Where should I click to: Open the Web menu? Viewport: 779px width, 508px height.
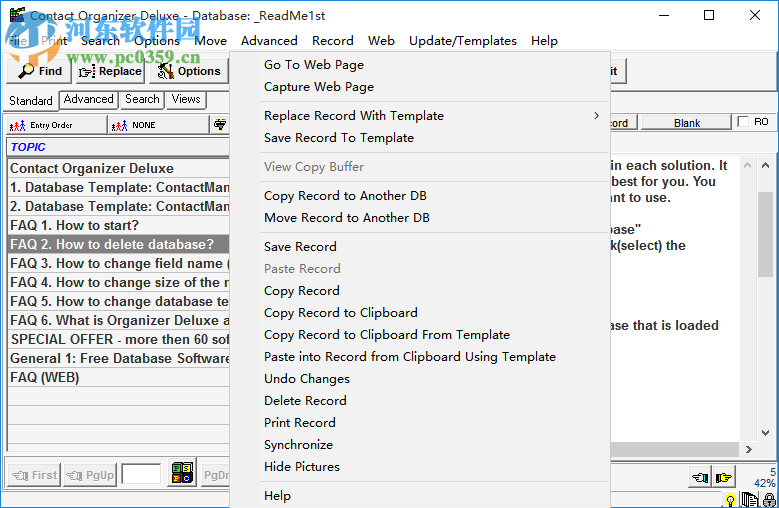pos(381,41)
